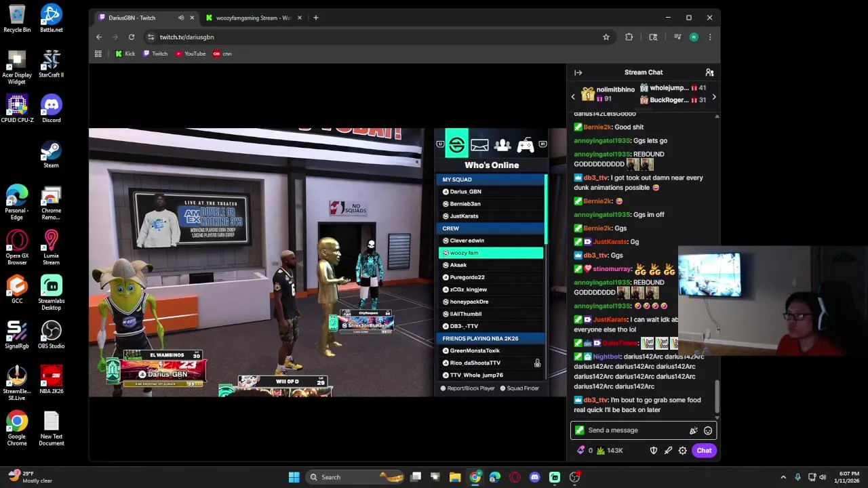Image resolution: width=868 pixels, height=488 pixels.
Task: Select Darius_GBN in My Squad list
Action: 491,192
